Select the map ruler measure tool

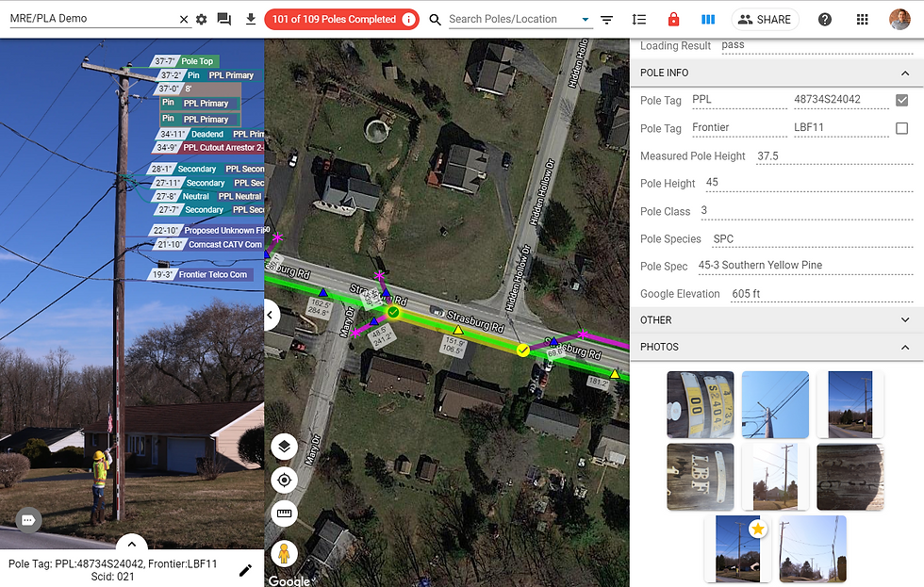(284, 514)
